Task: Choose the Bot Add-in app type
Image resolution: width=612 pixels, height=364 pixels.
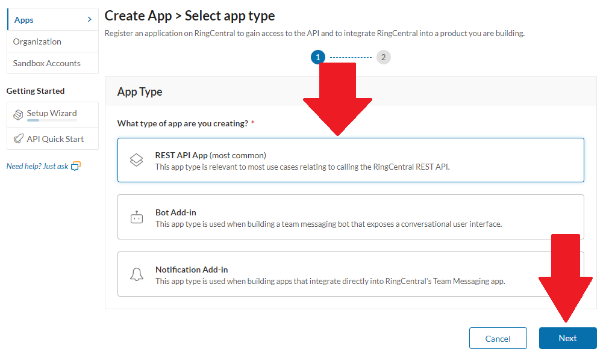Action: click(351, 217)
